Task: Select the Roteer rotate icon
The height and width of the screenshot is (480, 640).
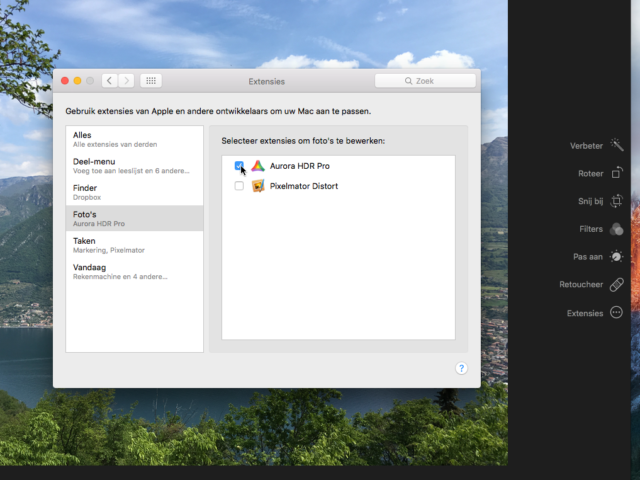Action: coord(617,173)
